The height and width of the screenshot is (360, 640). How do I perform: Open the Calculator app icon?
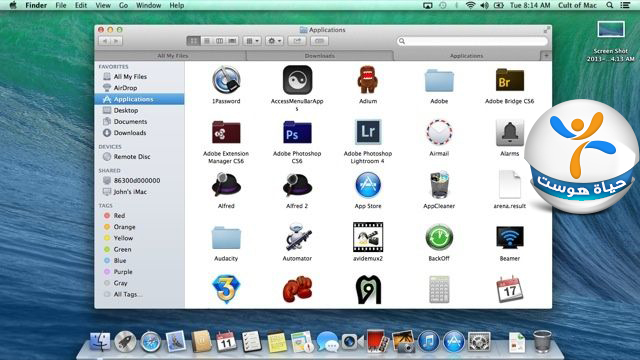point(439,289)
